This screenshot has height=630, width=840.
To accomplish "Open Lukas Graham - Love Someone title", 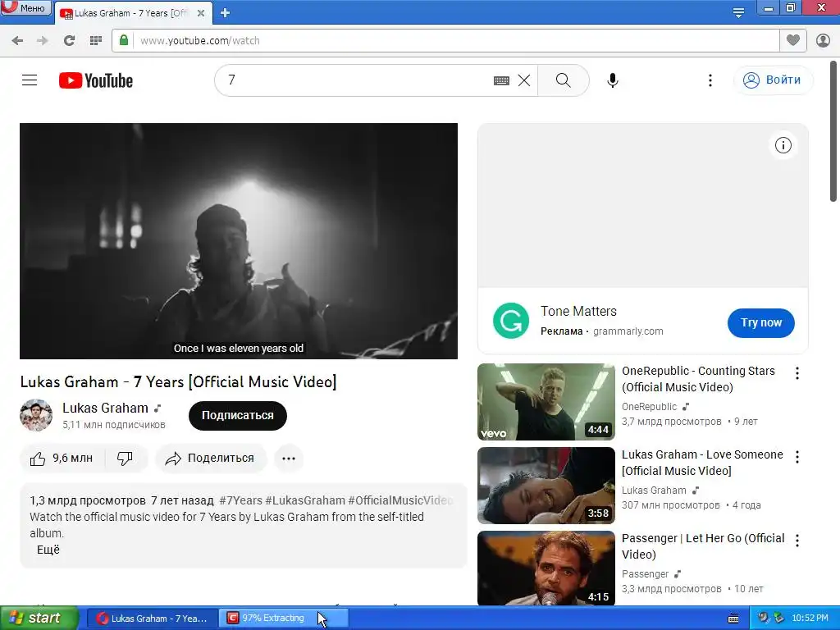I will (702, 463).
